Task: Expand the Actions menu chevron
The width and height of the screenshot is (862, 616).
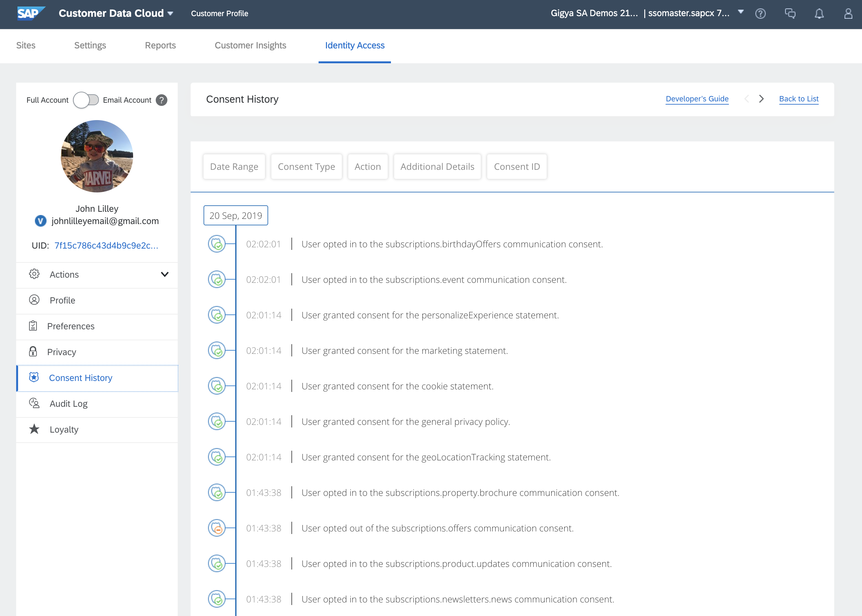Action: click(x=164, y=274)
